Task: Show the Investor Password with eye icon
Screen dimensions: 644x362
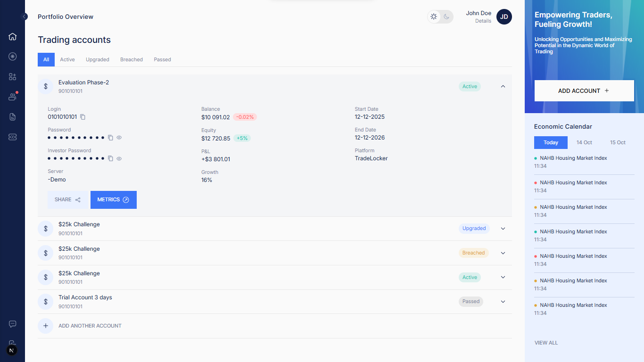Action: coord(119,158)
